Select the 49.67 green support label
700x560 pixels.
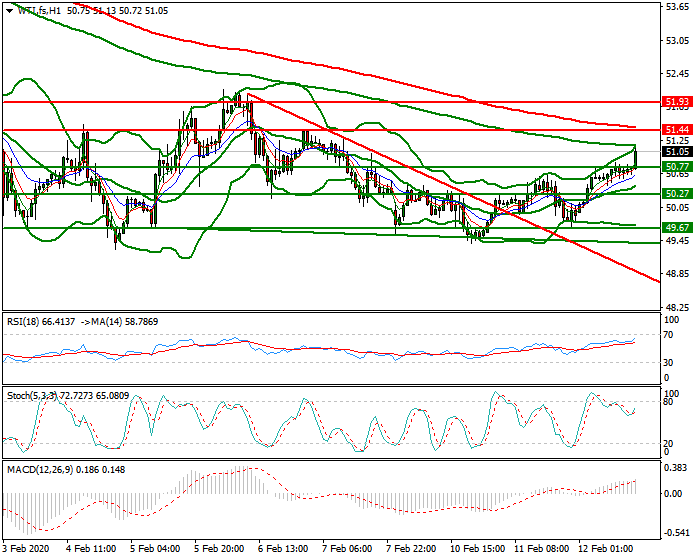pyautogui.click(x=677, y=228)
